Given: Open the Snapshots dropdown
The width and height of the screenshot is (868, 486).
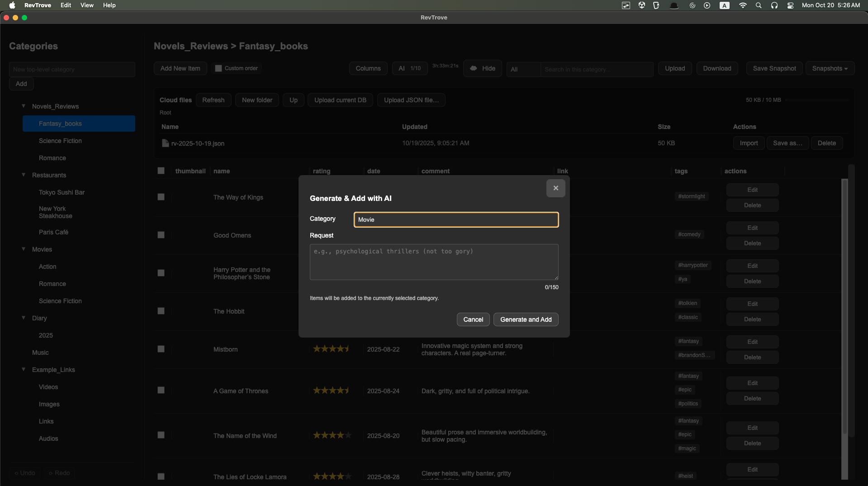Looking at the screenshot, I should (x=830, y=68).
